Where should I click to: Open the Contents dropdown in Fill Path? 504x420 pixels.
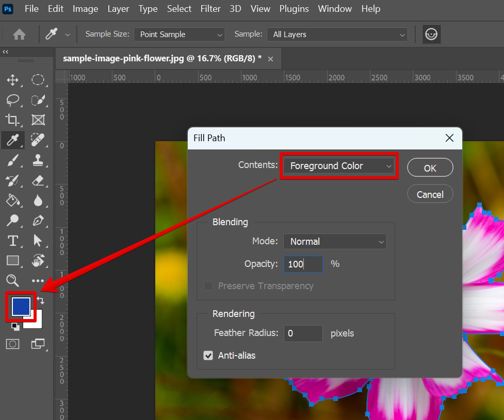338,166
